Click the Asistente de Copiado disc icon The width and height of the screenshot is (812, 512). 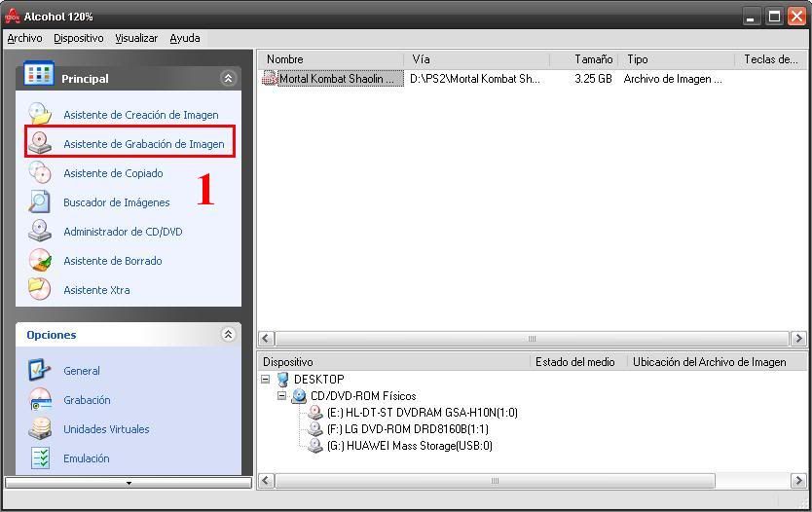(x=40, y=172)
